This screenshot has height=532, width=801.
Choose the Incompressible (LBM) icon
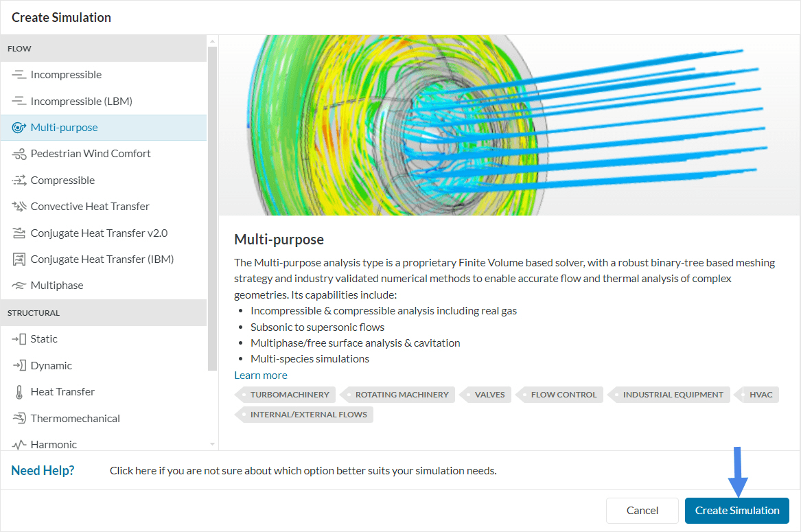(x=19, y=101)
